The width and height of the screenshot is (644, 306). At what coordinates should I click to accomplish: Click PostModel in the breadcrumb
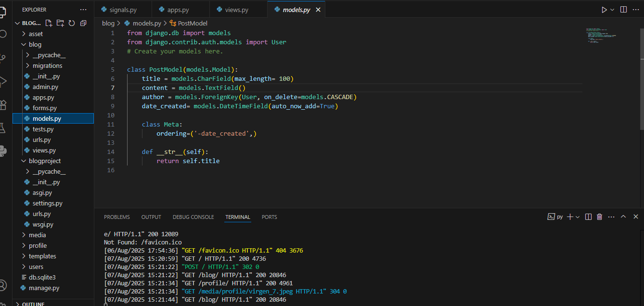coord(193,23)
